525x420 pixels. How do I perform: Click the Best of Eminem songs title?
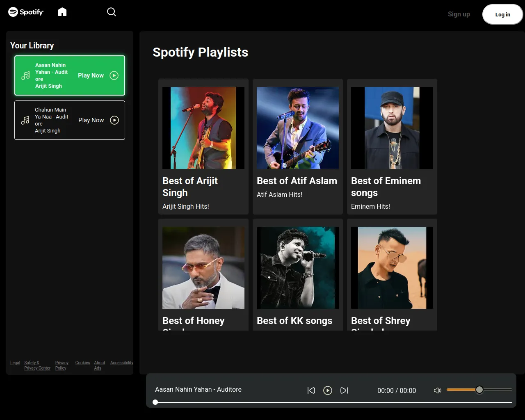[x=386, y=187]
